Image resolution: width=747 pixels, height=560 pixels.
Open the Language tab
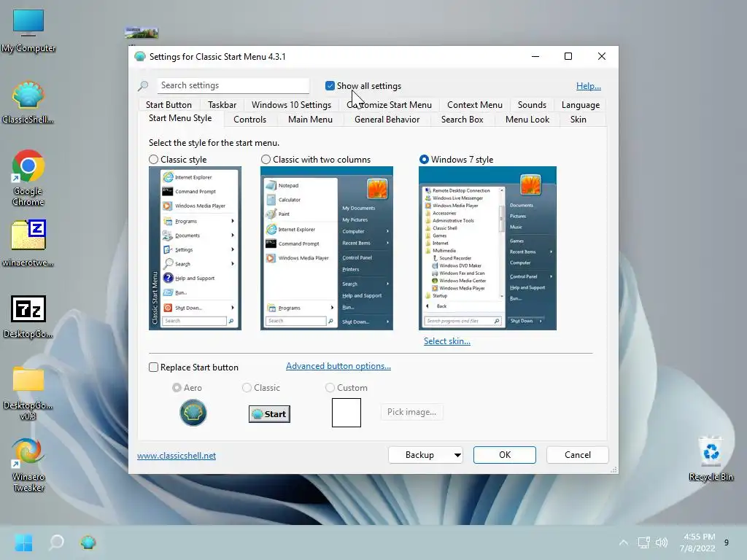coord(580,105)
